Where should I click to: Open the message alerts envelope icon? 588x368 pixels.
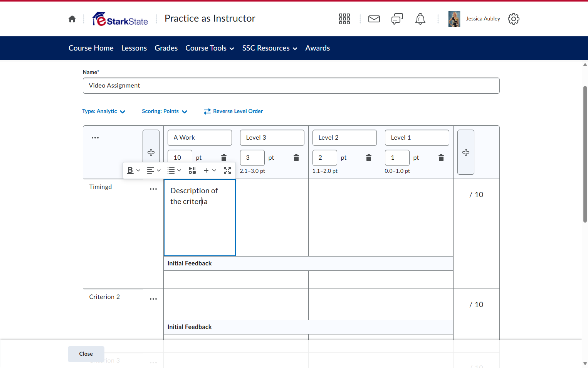374,19
